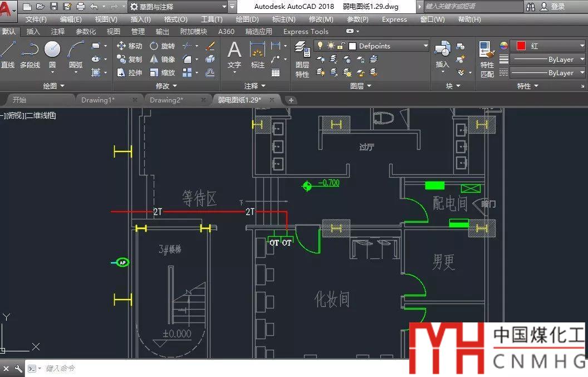The width and height of the screenshot is (588, 377).
Task: Click the Match Properties (特性匹配) icon
Action: coord(487,59)
